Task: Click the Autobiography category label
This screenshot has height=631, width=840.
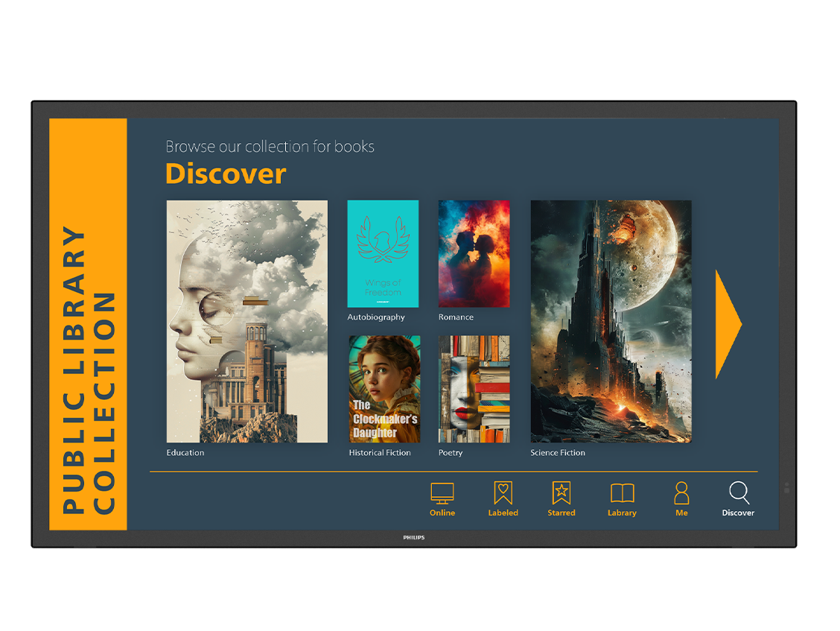Action: point(376,317)
